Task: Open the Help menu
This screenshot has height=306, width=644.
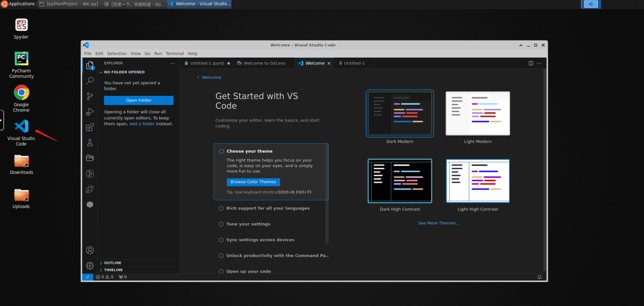Action: coord(193,53)
